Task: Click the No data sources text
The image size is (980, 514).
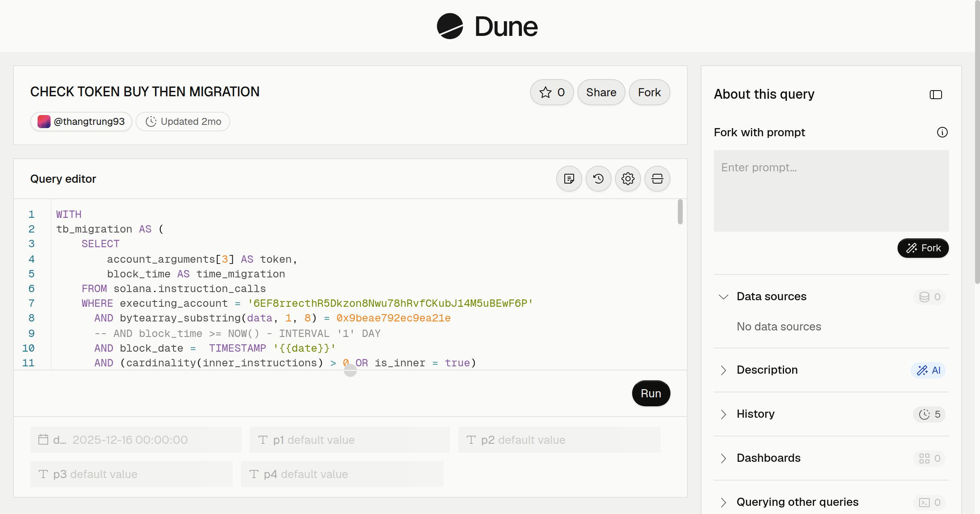Action: pos(779,327)
